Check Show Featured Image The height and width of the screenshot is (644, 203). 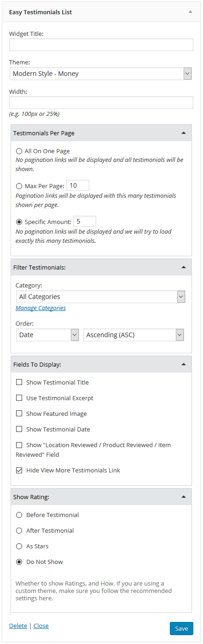19,414
